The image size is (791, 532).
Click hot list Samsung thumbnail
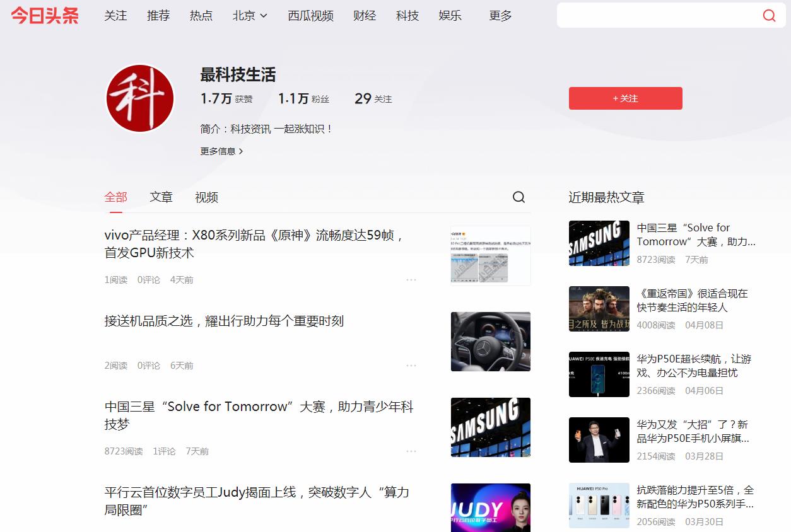(x=599, y=243)
